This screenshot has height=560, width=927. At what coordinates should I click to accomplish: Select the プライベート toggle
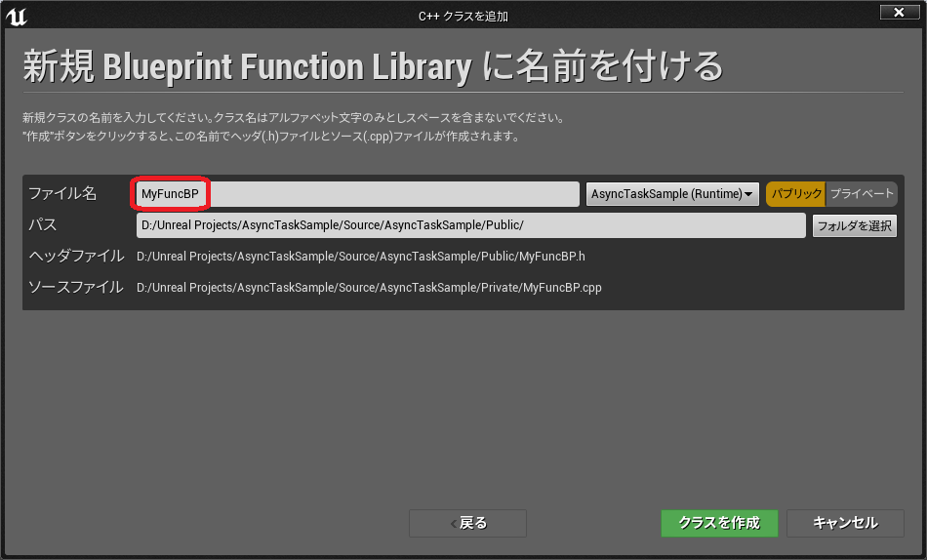click(x=862, y=194)
